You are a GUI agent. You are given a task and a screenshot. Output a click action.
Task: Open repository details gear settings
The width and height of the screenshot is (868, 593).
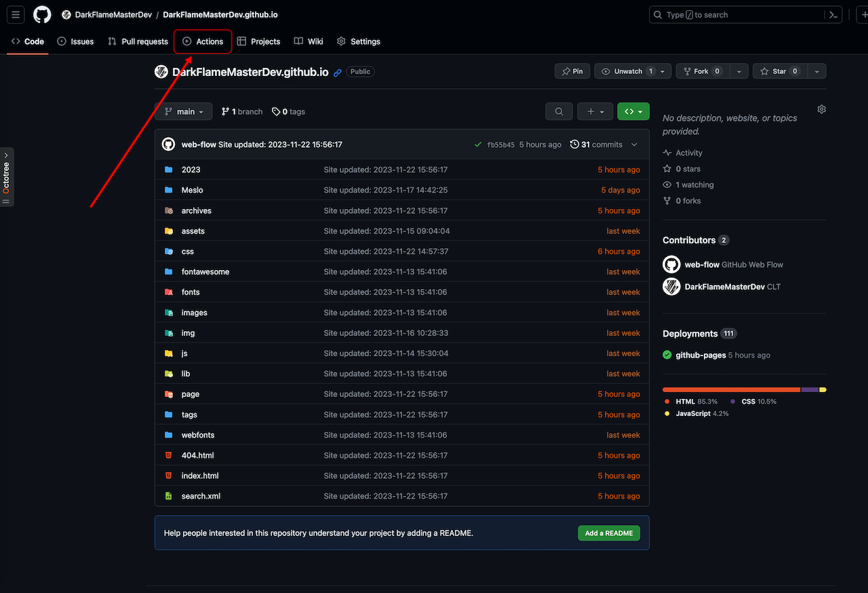tap(821, 109)
